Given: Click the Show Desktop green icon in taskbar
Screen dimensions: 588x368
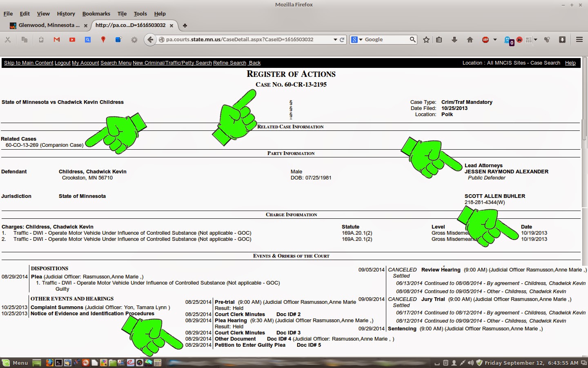Looking at the screenshot, I should coord(37,363).
